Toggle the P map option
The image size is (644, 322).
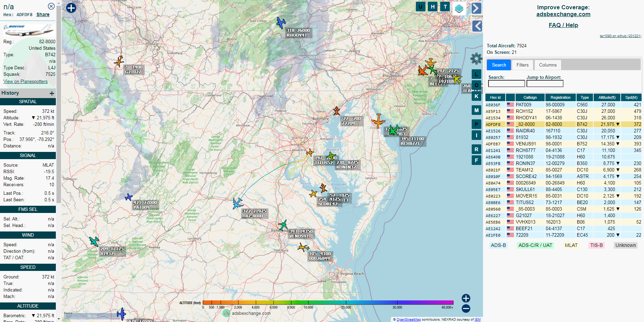[x=476, y=124]
